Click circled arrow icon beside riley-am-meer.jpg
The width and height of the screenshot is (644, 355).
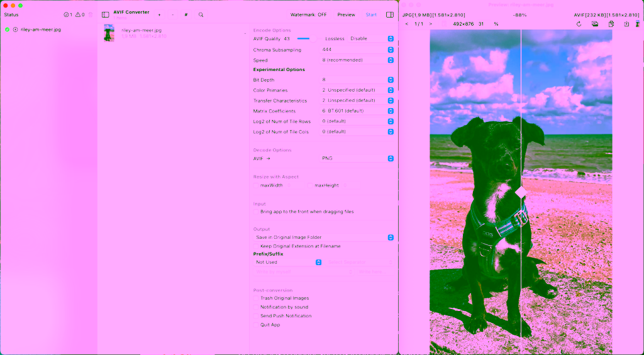pos(16,30)
